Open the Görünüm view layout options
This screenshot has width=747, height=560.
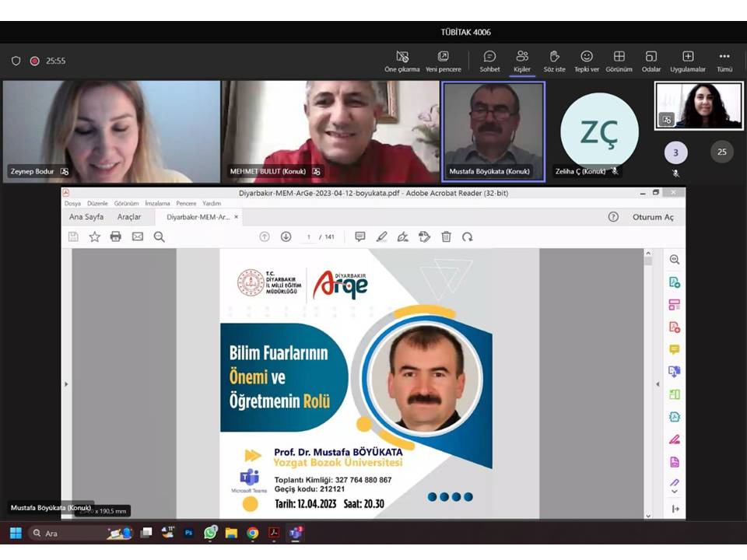click(619, 61)
